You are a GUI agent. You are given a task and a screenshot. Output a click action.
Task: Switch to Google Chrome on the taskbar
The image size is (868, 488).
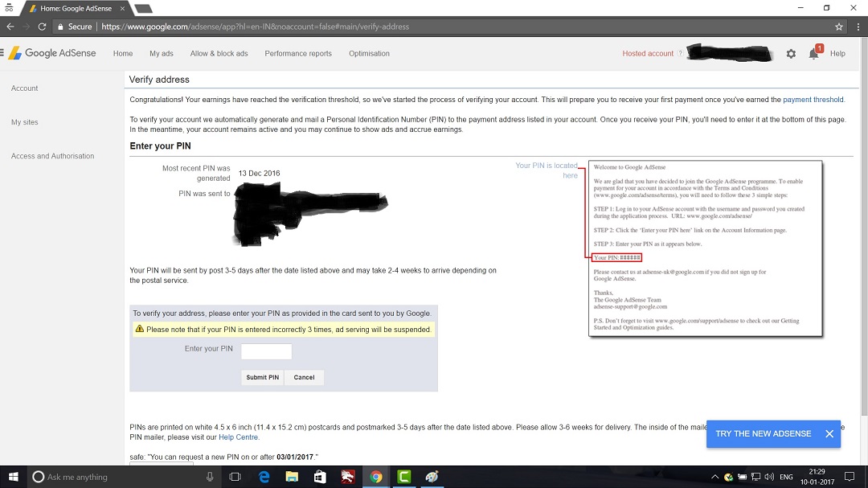376,477
